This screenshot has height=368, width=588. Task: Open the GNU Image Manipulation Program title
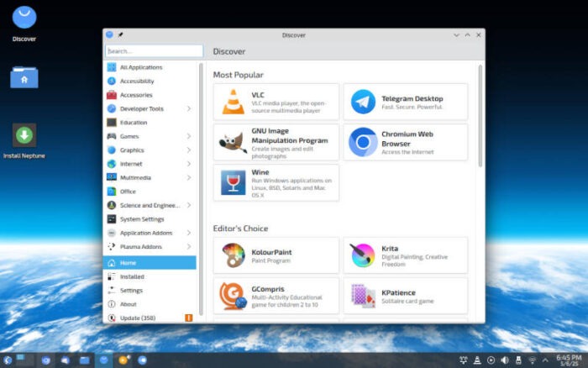click(290, 135)
